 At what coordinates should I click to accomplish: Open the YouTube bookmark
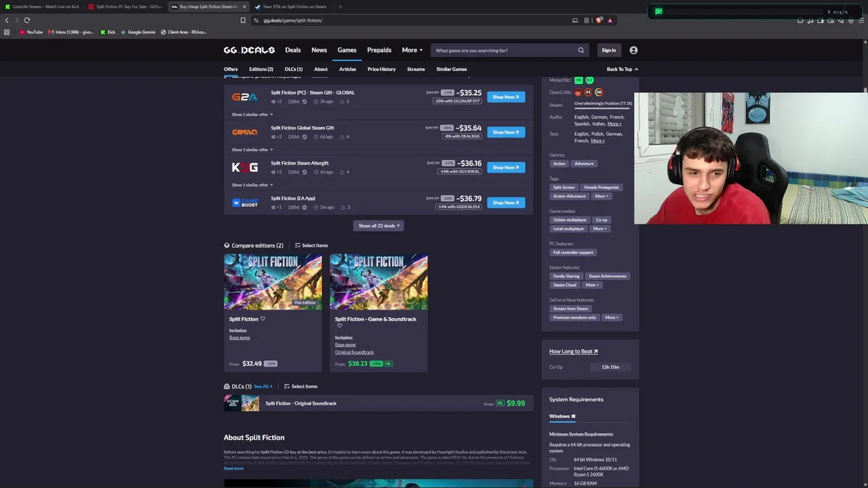[x=31, y=32]
